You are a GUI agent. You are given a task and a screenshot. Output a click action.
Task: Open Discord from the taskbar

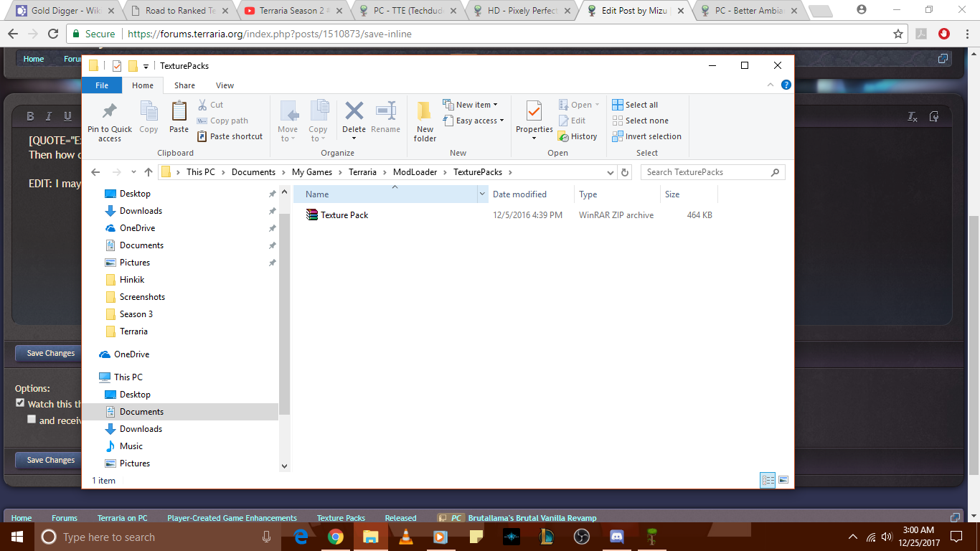pos(616,537)
